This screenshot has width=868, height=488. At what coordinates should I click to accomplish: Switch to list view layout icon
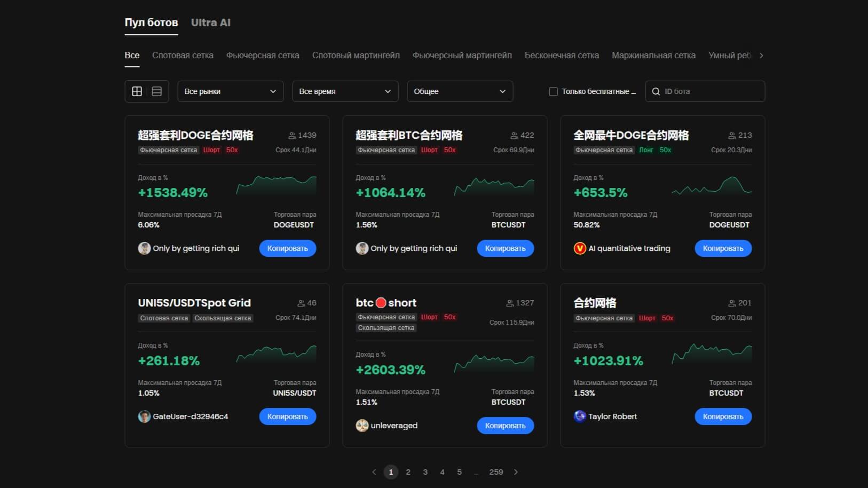pyautogui.click(x=156, y=91)
